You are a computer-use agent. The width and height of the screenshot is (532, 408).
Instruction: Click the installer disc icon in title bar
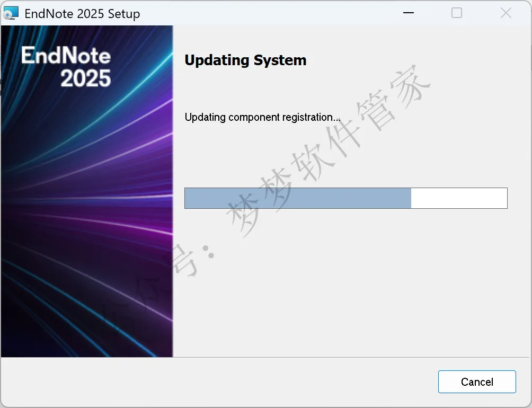[x=11, y=13]
